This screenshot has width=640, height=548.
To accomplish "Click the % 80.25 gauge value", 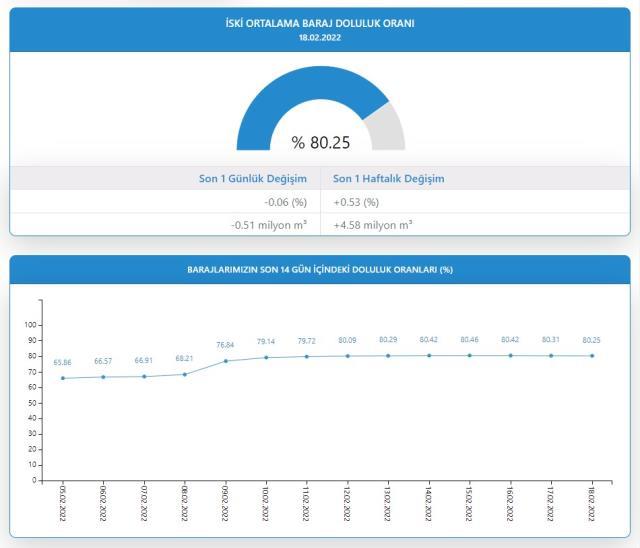I will pos(320,142).
